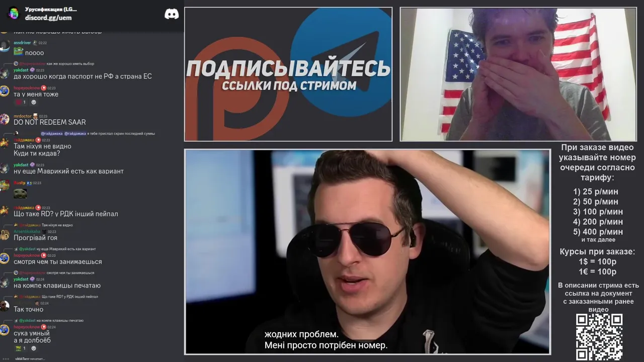Open the server avatar beside discord.gg/uem
The height and width of the screenshot is (362, 644).
coord(14,14)
